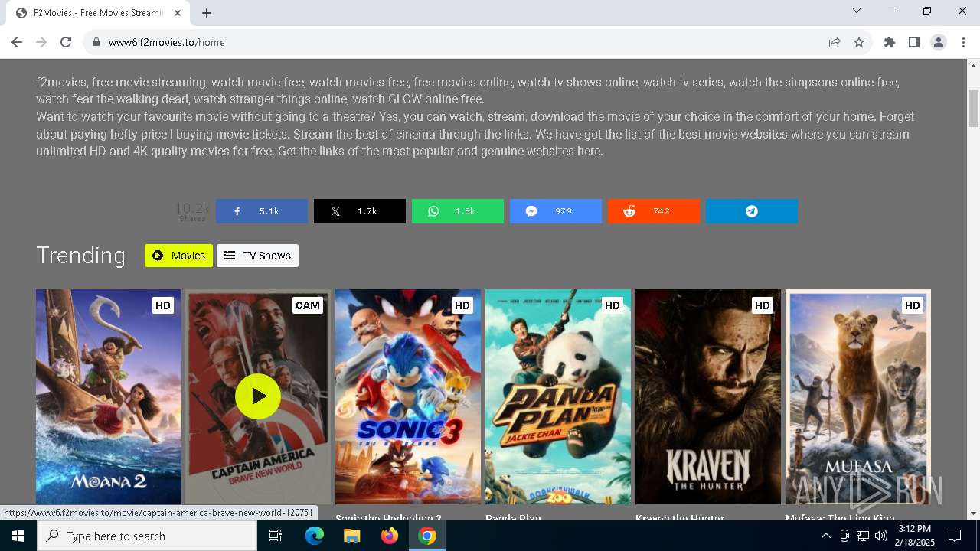980x551 pixels.
Task: Open volume control in tray
Action: pyautogui.click(x=881, y=536)
